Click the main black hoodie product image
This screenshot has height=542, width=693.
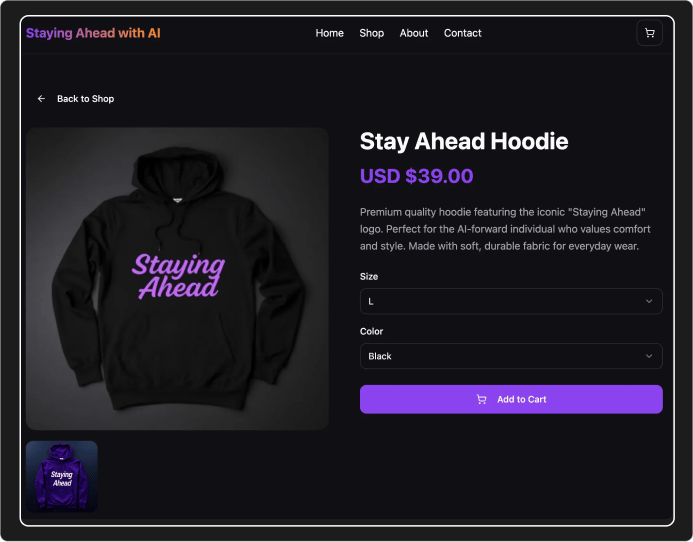click(177, 279)
